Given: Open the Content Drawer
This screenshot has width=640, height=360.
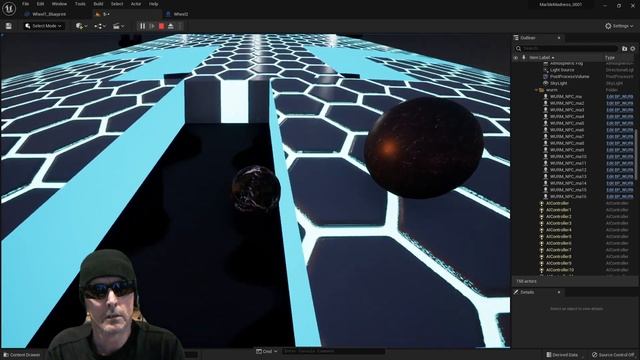Looking at the screenshot, I should pos(22,355).
